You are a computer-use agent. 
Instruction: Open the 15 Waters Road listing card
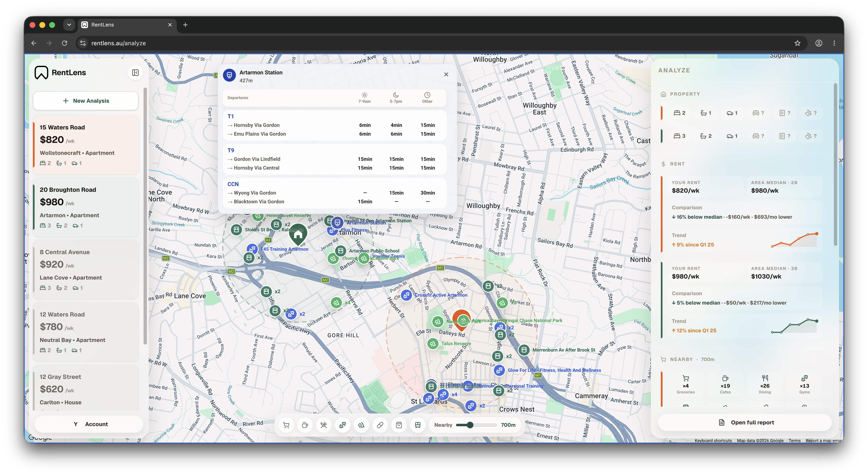tap(86, 145)
